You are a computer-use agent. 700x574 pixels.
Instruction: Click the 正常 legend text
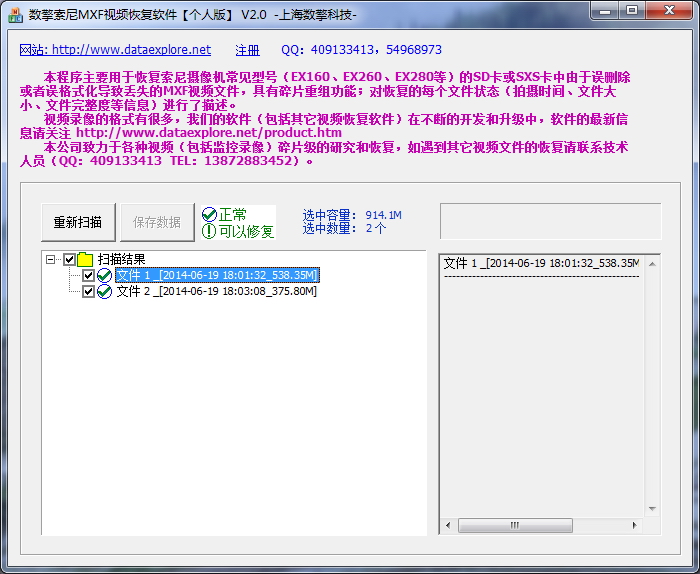click(x=233, y=215)
